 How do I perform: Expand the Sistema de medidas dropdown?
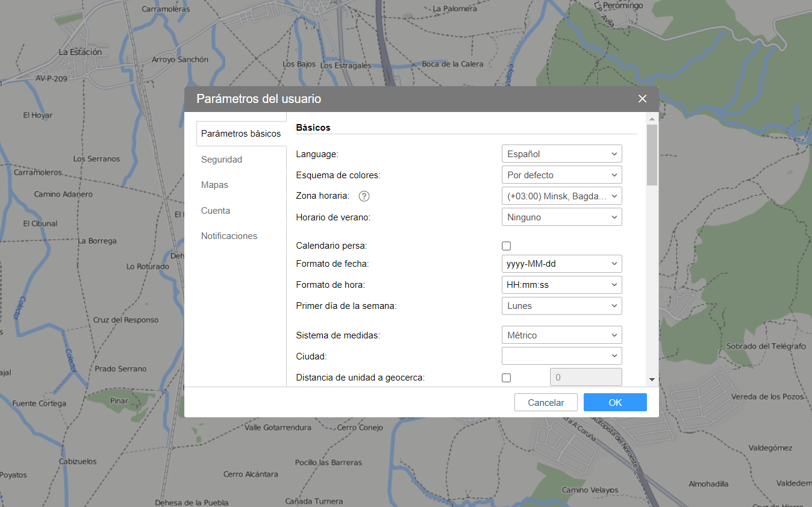(x=561, y=335)
